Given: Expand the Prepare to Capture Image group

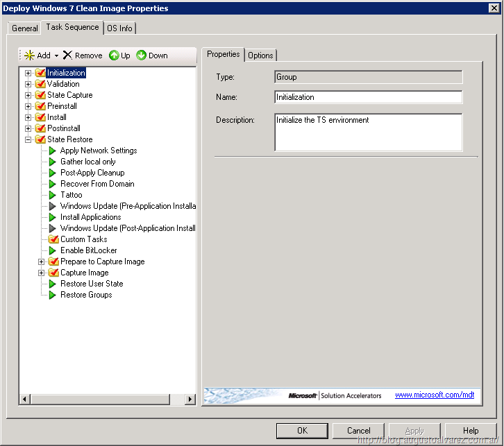Looking at the screenshot, I should click(42, 261).
